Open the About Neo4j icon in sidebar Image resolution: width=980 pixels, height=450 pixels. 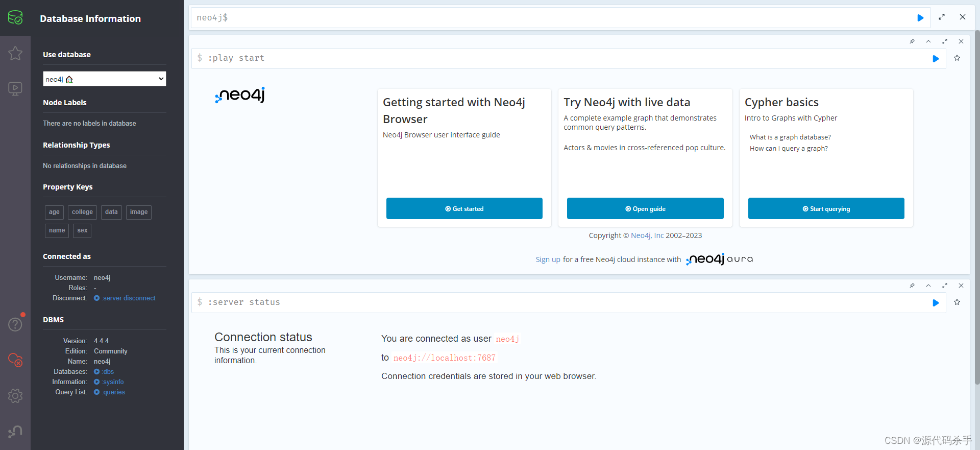point(15,432)
